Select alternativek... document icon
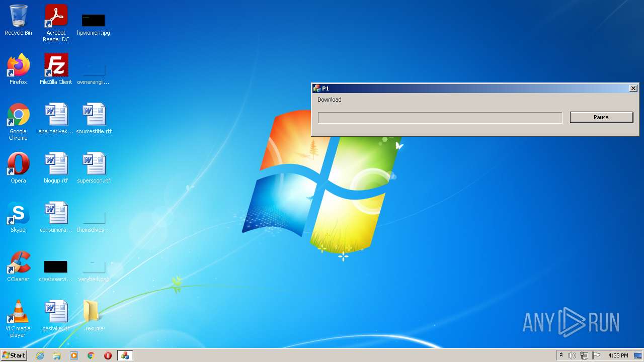Viewport: 644px width, 362px height. click(56, 119)
